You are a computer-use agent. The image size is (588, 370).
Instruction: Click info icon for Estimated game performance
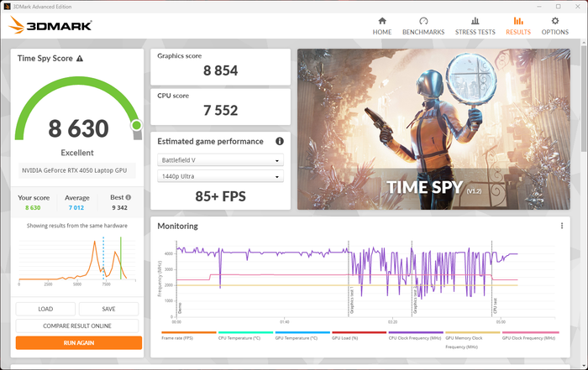(x=280, y=141)
